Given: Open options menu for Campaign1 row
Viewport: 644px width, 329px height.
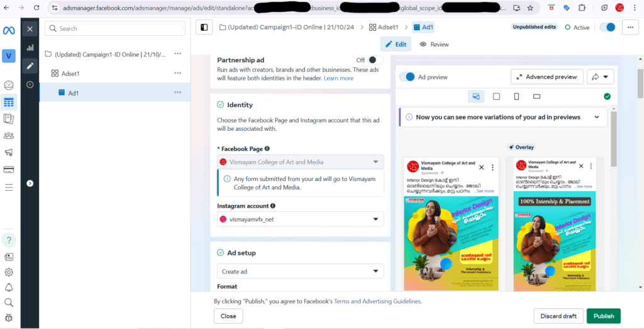Looking at the screenshot, I should 177,54.
